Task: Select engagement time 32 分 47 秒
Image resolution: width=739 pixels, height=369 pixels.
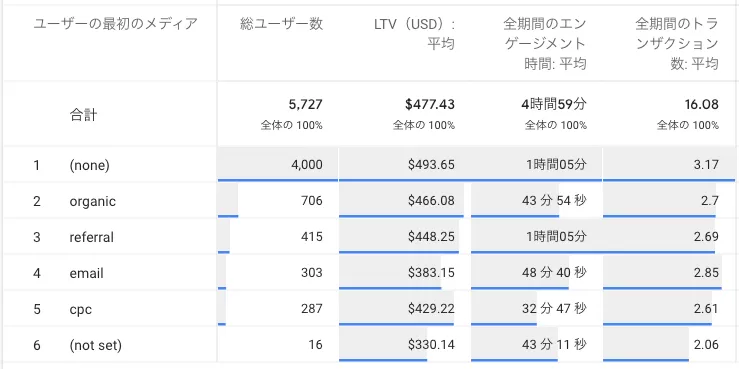Action: (x=554, y=309)
